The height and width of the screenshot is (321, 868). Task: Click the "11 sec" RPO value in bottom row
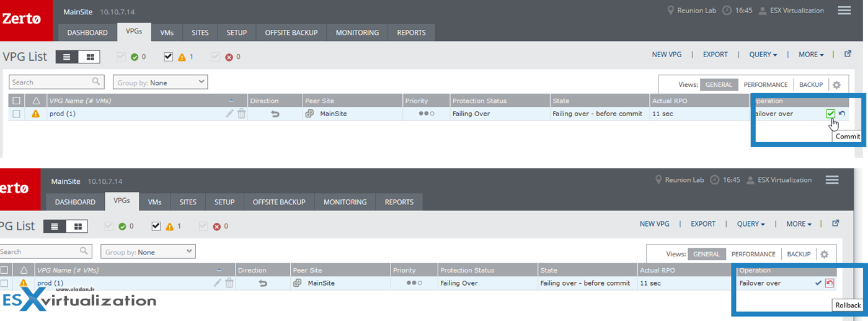[x=650, y=283]
